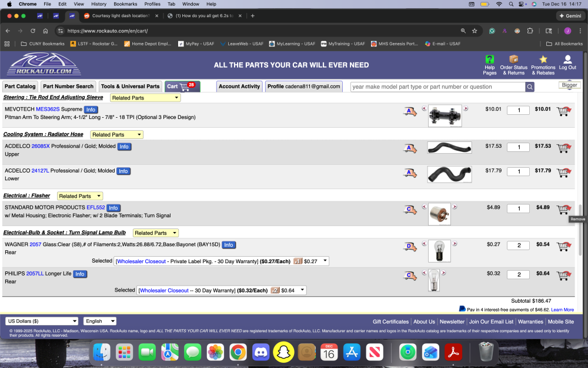Click the 'D' vehicle icon on WAGNER 2057 row

pyautogui.click(x=410, y=245)
